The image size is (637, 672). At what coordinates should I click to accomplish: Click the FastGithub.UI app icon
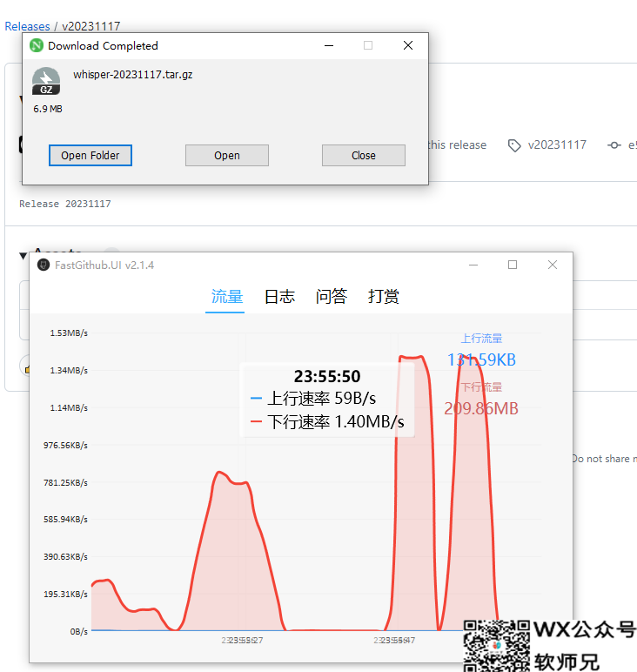tap(44, 265)
